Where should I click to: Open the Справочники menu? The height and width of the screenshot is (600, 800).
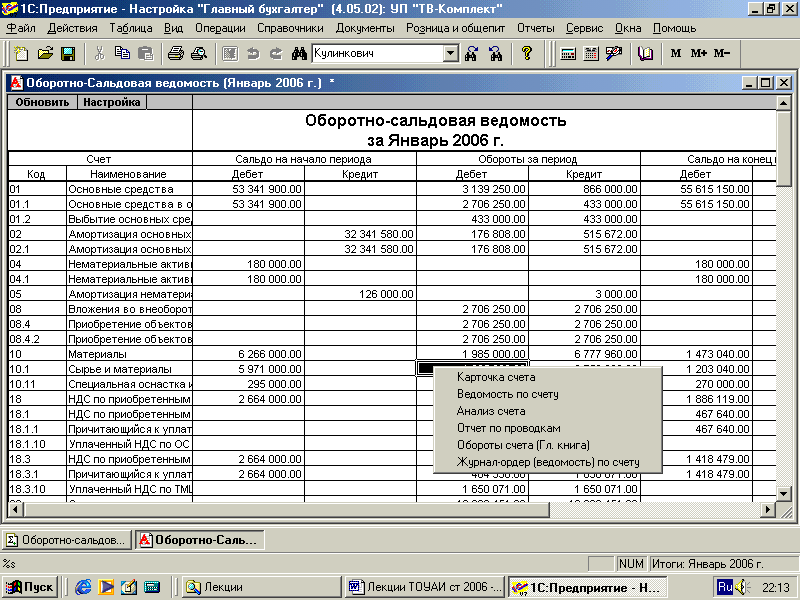pyautogui.click(x=290, y=28)
